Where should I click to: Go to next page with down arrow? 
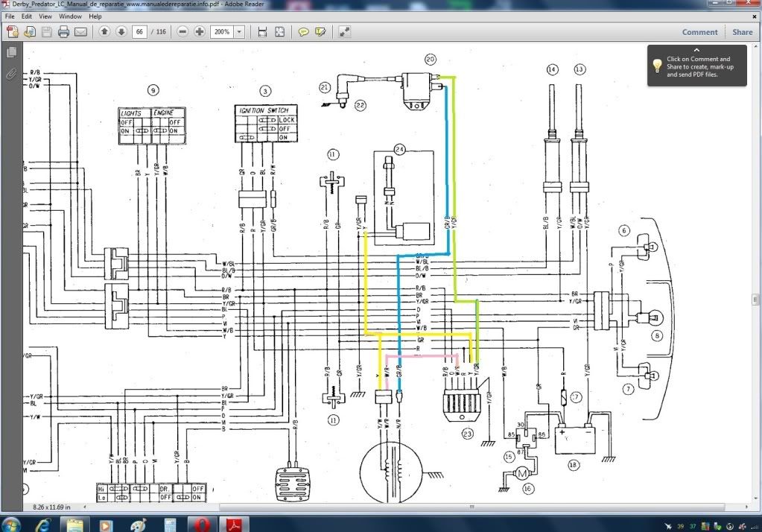click(x=121, y=31)
